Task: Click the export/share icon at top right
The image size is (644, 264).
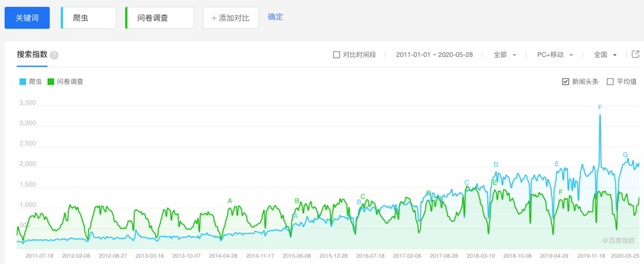Action: click(x=635, y=54)
